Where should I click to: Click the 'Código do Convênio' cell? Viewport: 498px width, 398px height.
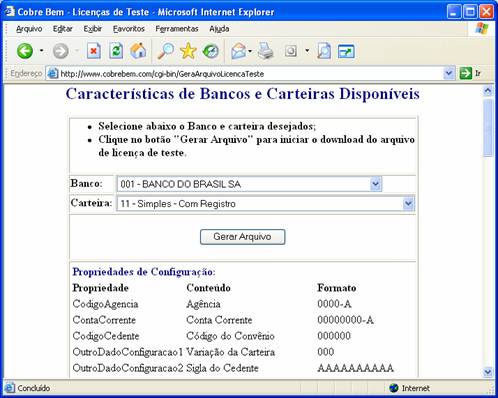tap(230, 336)
